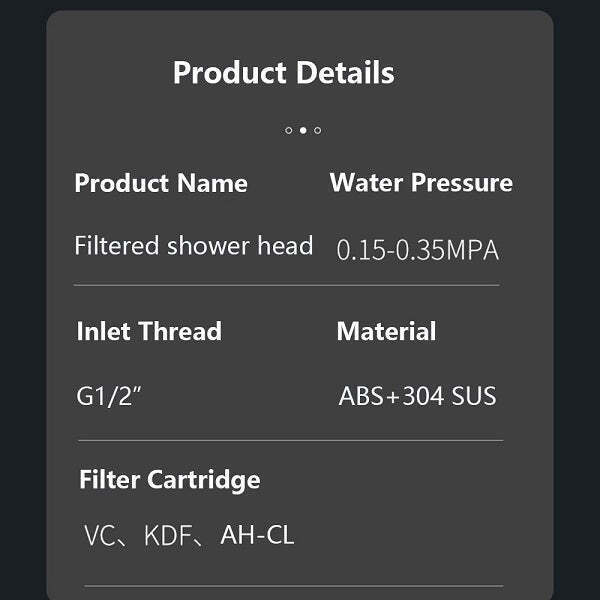Click the word KDF in cartridge list
600x600 pixels.
[167, 535]
